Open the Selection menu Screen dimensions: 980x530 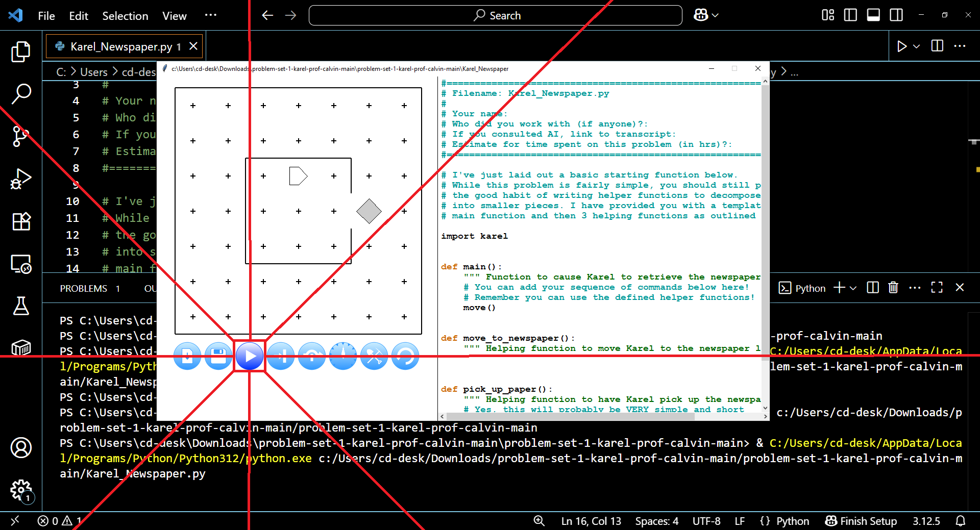click(x=125, y=16)
